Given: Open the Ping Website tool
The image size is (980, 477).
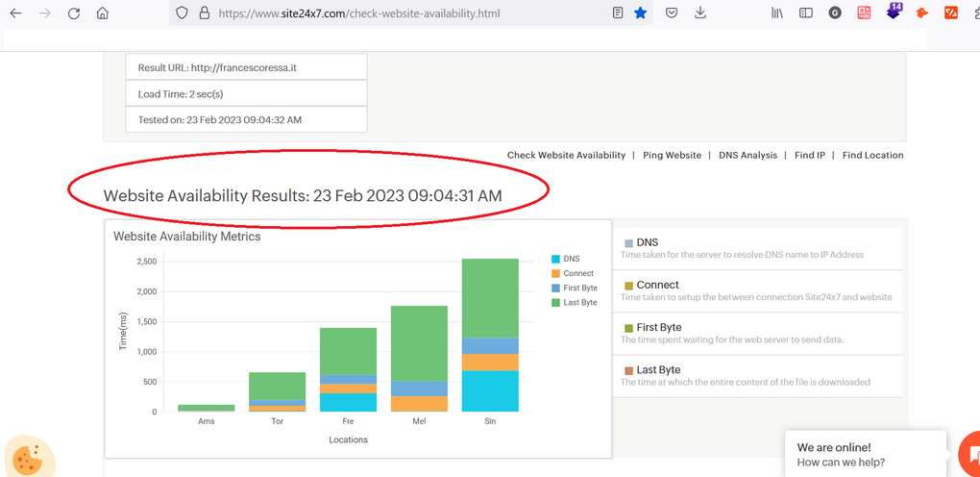Looking at the screenshot, I should 672,155.
